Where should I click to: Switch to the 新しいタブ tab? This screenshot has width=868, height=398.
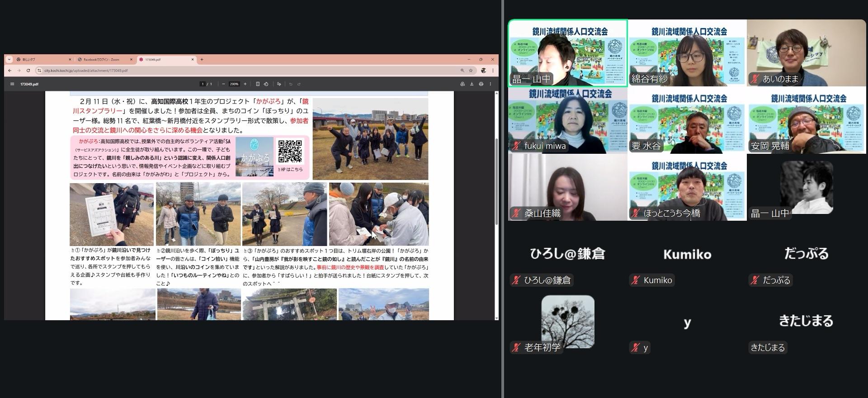[x=41, y=59]
